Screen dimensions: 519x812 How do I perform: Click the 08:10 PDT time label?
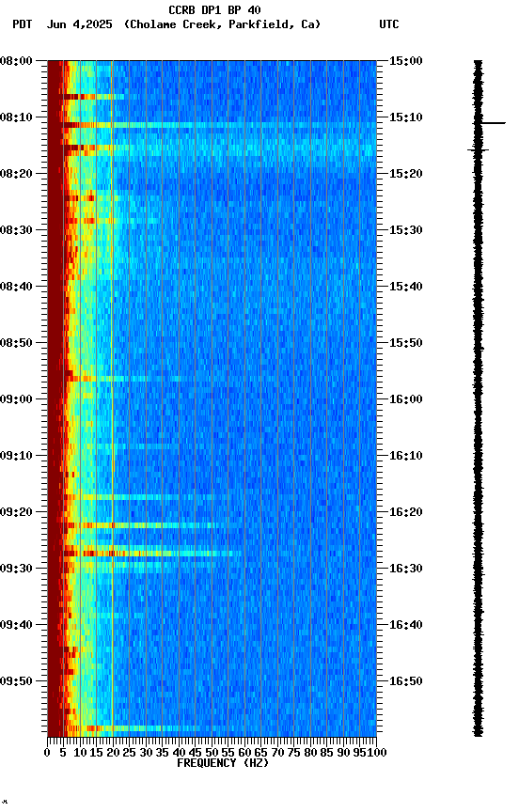click(x=16, y=117)
